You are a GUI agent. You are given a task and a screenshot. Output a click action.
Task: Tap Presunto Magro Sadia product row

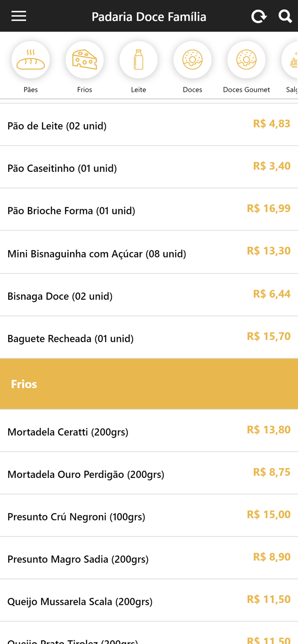click(x=149, y=559)
